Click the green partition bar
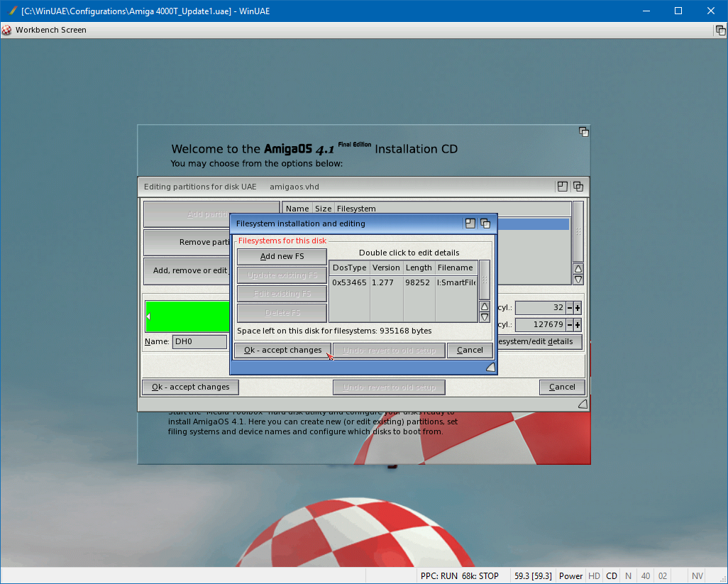The height and width of the screenshot is (584, 728). tap(188, 316)
